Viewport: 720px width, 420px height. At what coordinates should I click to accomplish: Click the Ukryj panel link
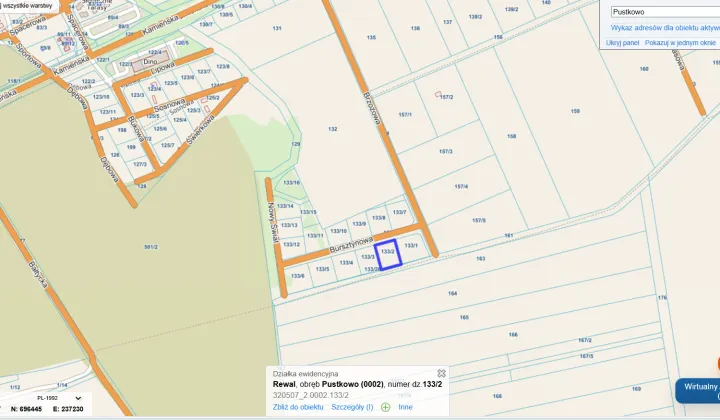[x=622, y=42]
